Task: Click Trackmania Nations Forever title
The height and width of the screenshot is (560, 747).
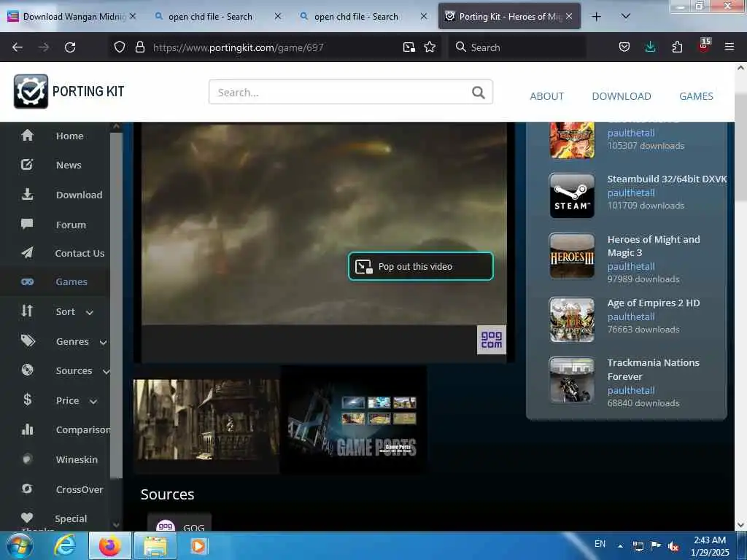Action: [654, 370]
